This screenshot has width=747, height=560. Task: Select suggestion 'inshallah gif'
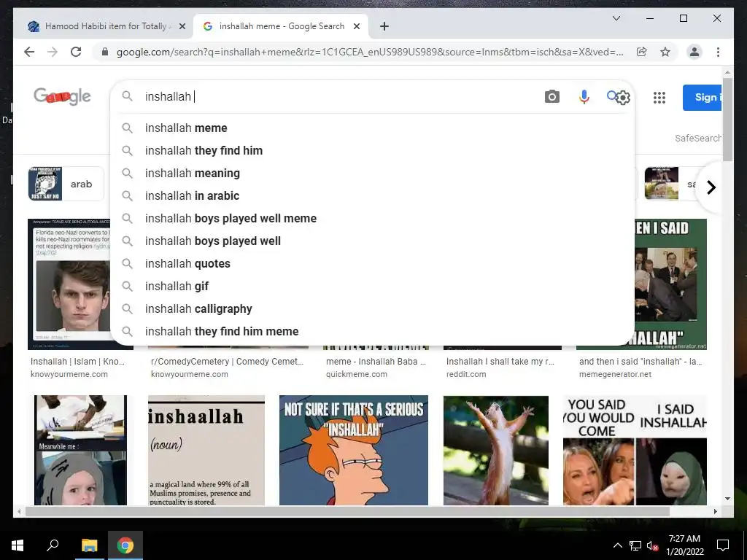point(373,286)
